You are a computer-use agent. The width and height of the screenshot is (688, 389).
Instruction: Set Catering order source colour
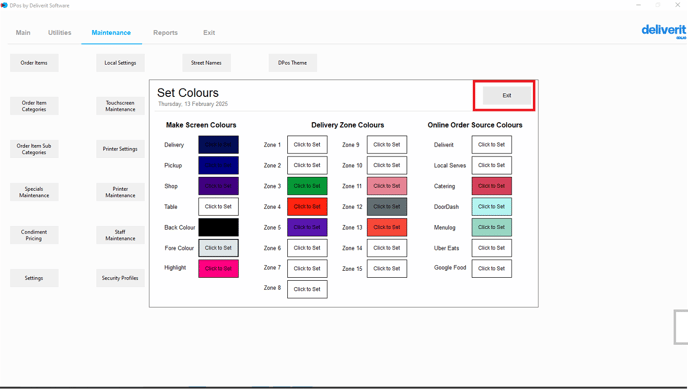tap(491, 186)
